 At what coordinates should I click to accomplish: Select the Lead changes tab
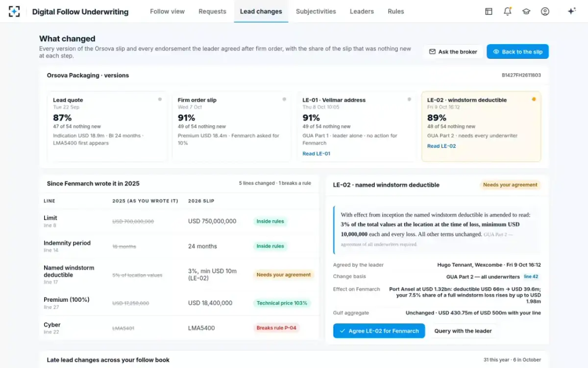click(x=261, y=11)
